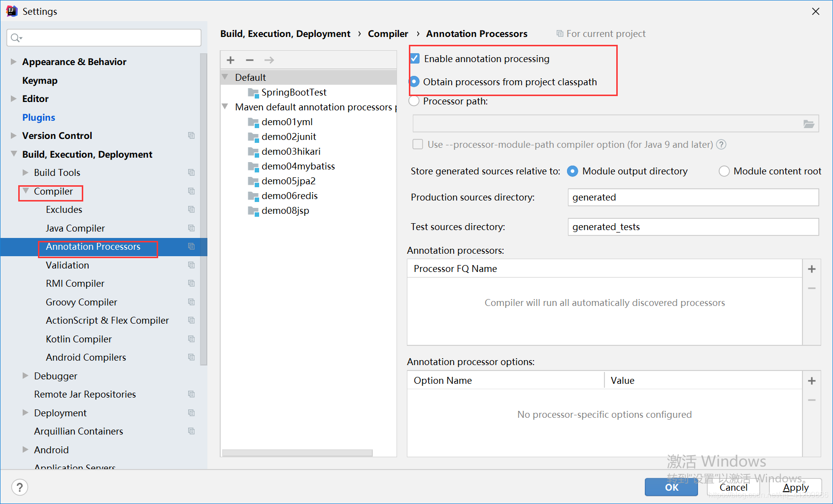Add a new annotation profile with plus icon
The image size is (833, 504).
(231, 60)
